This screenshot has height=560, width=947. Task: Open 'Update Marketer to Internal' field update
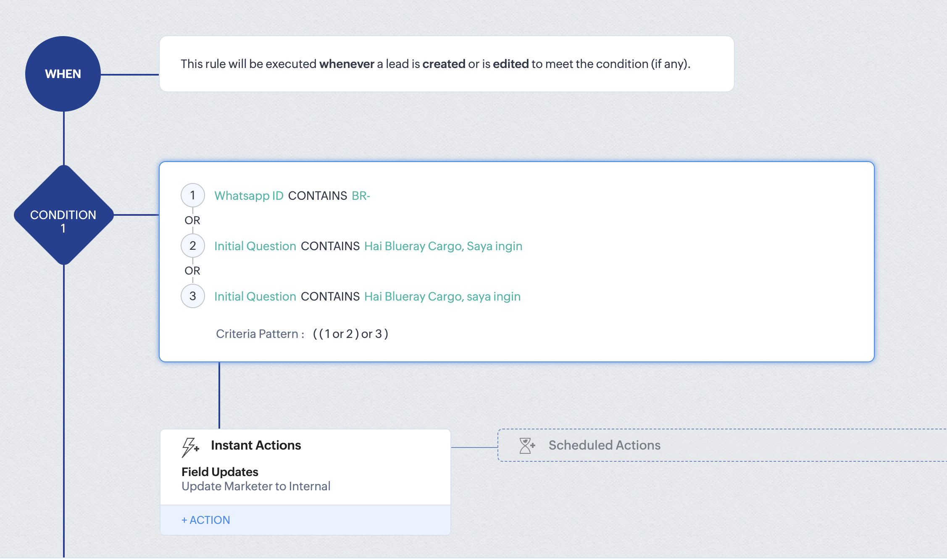pyautogui.click(x=256, y=486)
